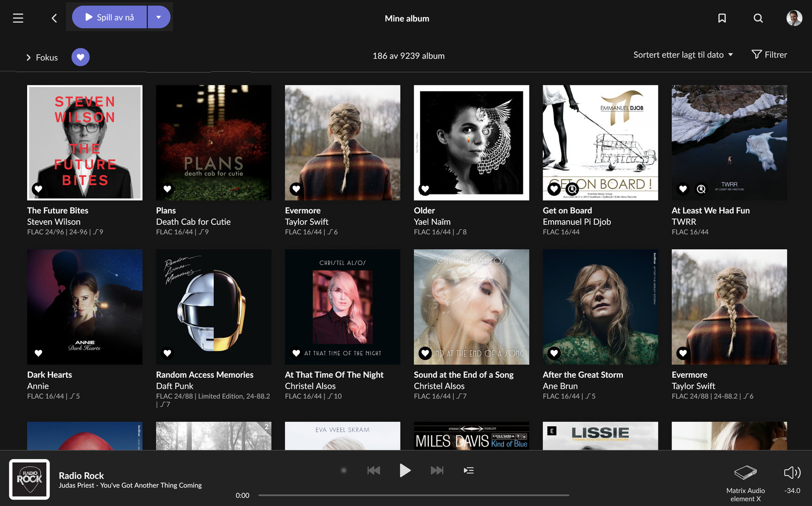Toggle favorite heart on Plans album
Image resolution: width=812 pixels, height=506 pixels.
[x=167, y=189]
